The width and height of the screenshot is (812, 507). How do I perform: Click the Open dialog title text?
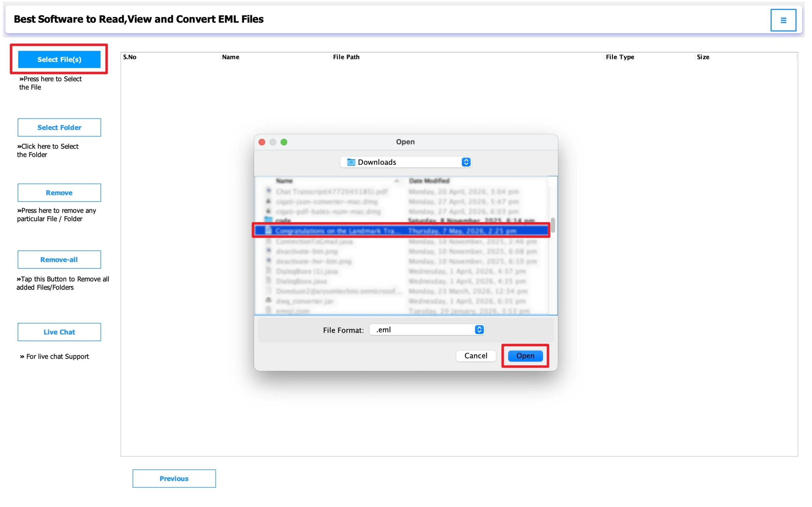click(405, 142)
